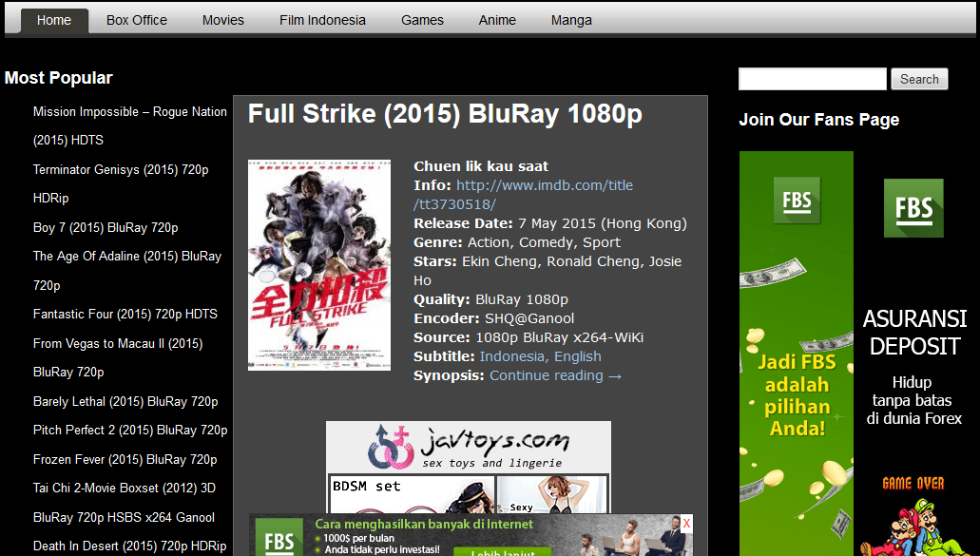Screen dimensions: 980x556
Task: Click the Continue reading link
Action: coord(556,375)
